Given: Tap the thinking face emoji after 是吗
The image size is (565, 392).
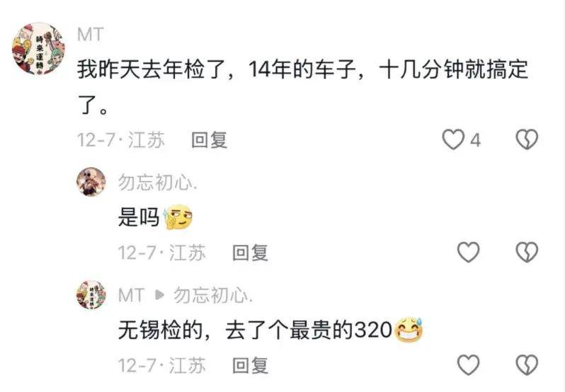Looking at the screenshot, I should 178,217.
